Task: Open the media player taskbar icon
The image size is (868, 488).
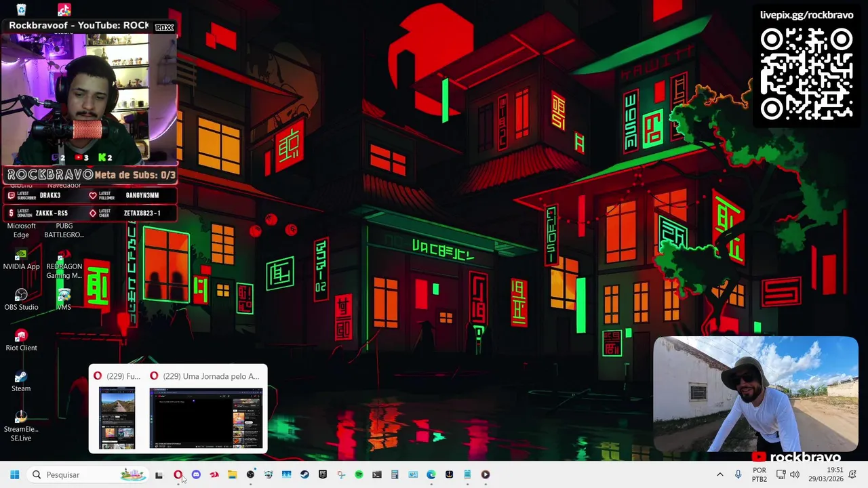Action: tap(486, 474)
